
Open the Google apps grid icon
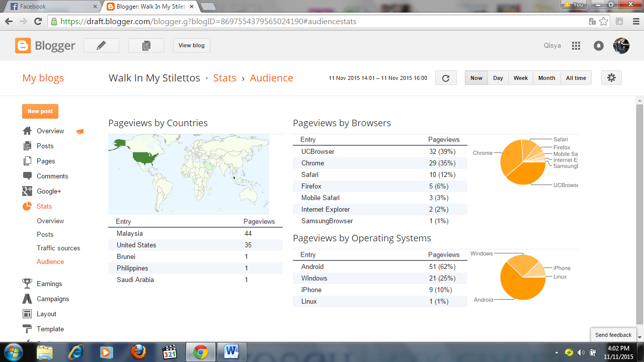576,46
